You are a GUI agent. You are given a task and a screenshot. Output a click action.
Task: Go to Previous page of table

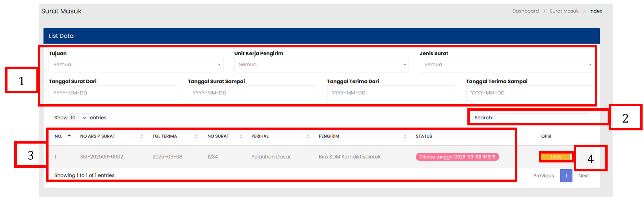(x=543, y=176)
